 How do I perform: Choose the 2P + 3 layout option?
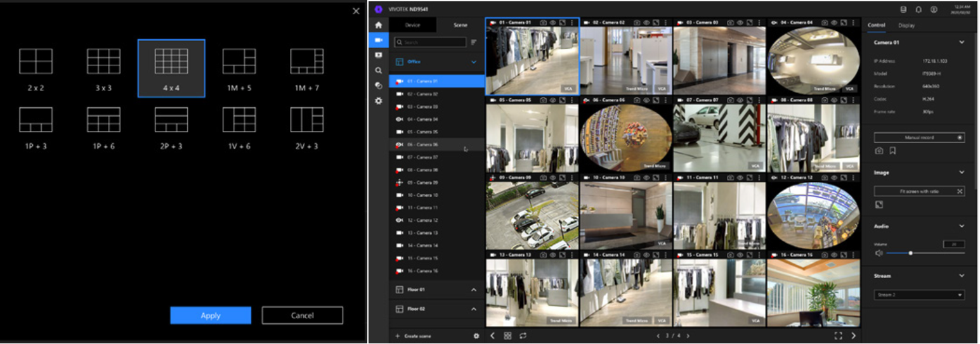click(x=171, y=120)
